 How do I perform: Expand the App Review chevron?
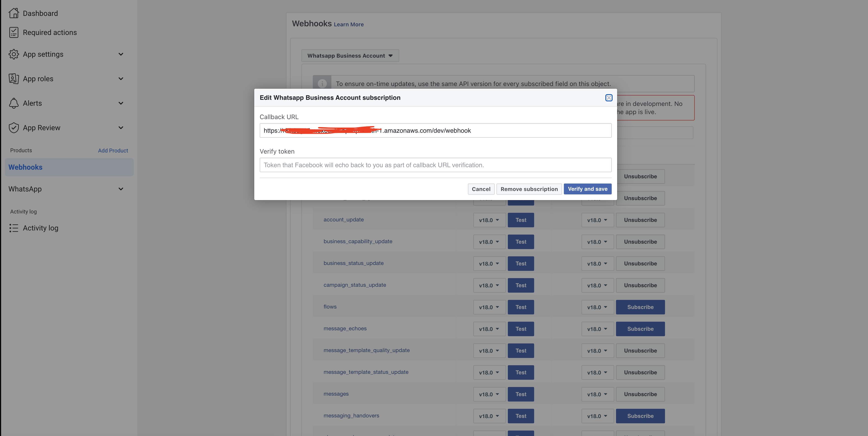[121, 128]
